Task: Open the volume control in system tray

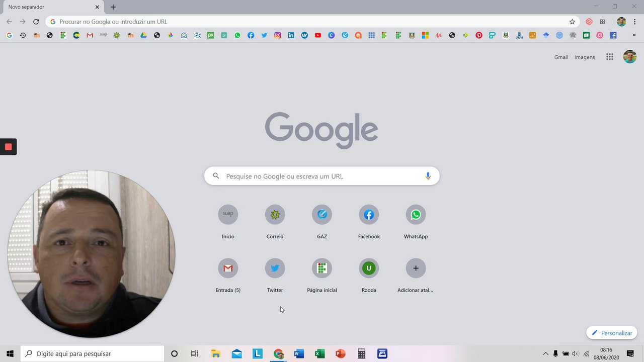Action: click(576, 353)
